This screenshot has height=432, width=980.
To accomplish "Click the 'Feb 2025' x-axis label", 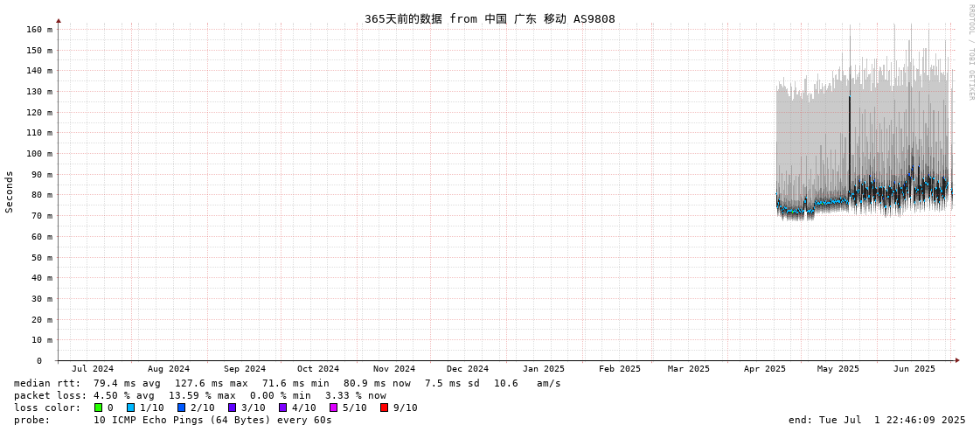I will tap(619, 369).
